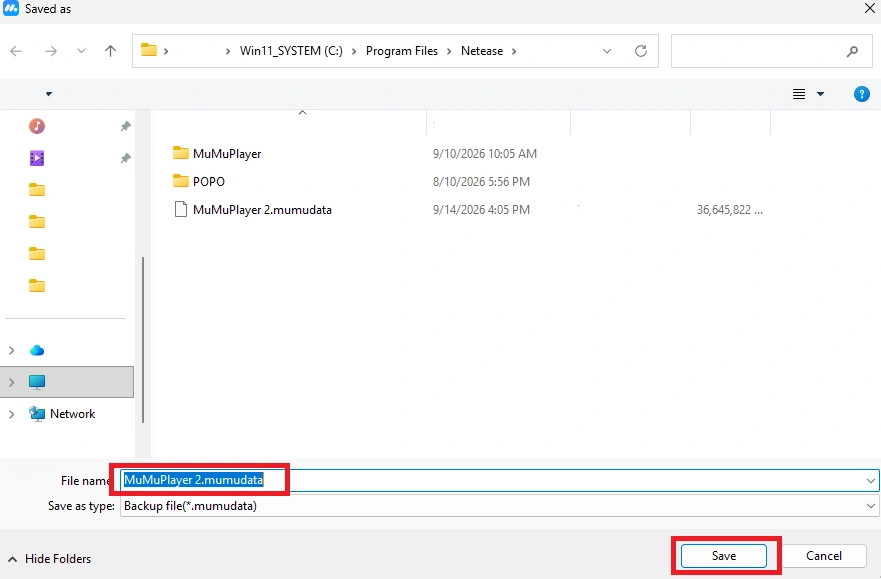
Task: Click the 9/14/2026 4:05 PM date cell
Action: pyautogui.click(x=481, y=210)
